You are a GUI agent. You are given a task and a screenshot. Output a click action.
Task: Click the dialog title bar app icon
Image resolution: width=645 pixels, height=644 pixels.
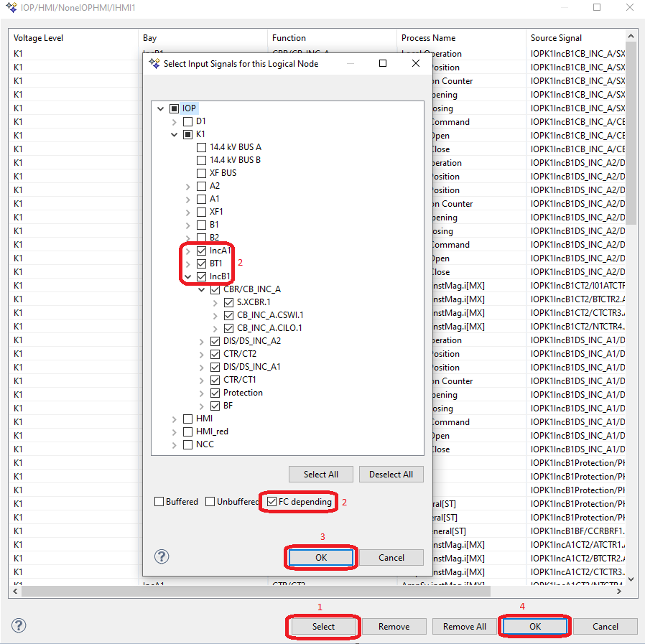(154, 63)
